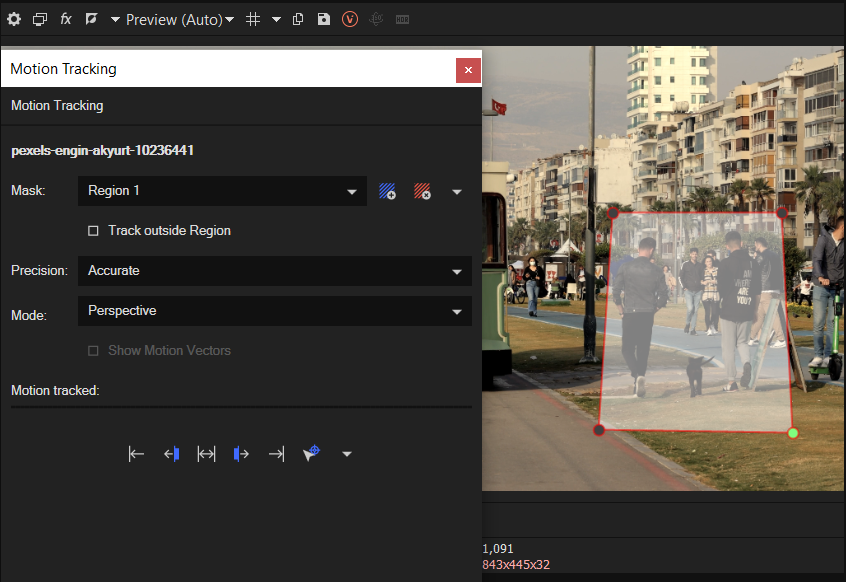The image size is (846, 582).
Task: Track backward to the start
Action: tap(137, 454)
